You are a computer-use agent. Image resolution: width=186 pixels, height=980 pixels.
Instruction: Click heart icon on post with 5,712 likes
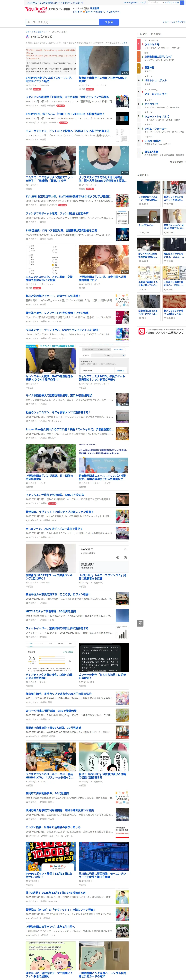point(140,204)
